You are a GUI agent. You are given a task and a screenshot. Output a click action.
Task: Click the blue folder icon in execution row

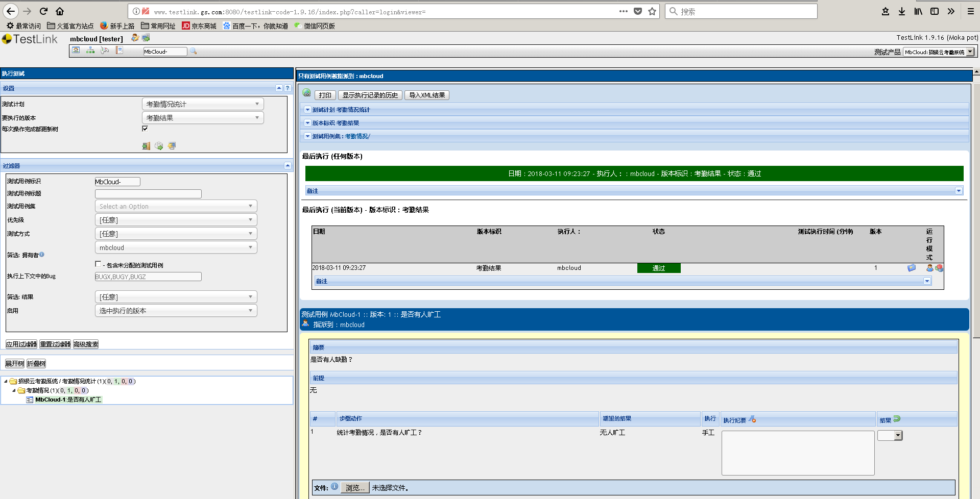pyautogui.click(x=912, y=268)
